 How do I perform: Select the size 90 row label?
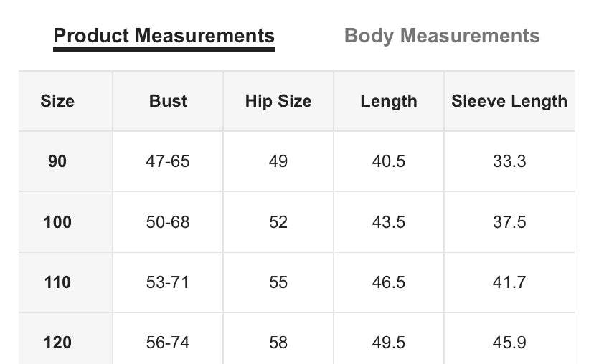coord(57,161)
